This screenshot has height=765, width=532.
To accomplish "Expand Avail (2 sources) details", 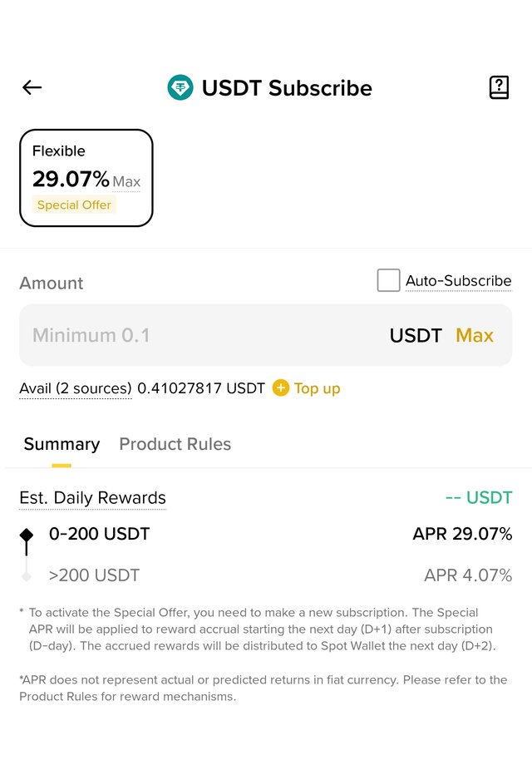I will point(76,388).
